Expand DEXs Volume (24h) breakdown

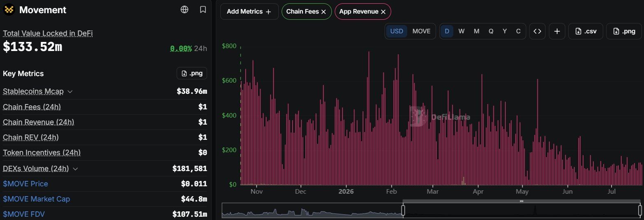click(75, 169)
